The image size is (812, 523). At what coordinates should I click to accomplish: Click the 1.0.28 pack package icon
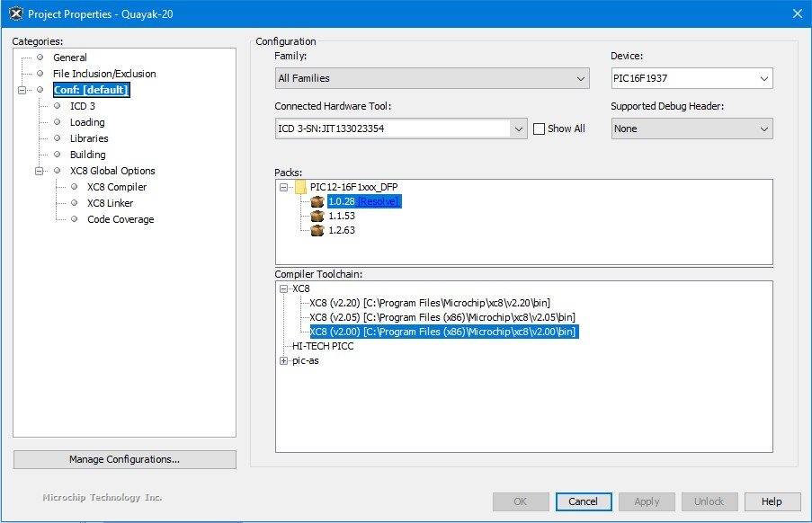(x=317, y=202)
